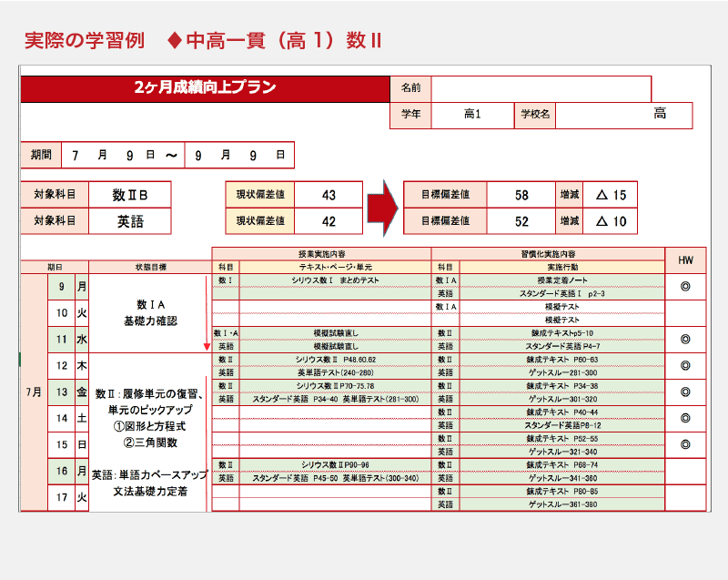Select スタンダード英語Ⅰ p2-3 action cell
This screenshot has height=580, width=728.
click(562, 293)
